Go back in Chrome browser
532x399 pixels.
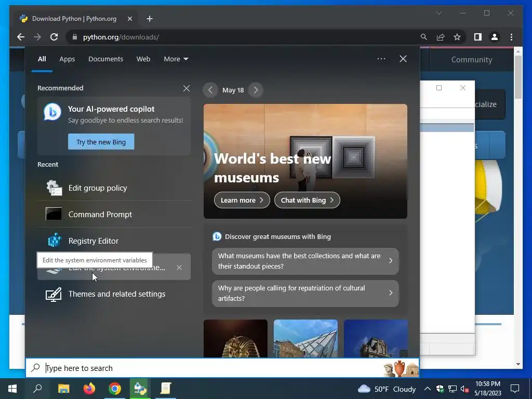[x=21, y=37]
